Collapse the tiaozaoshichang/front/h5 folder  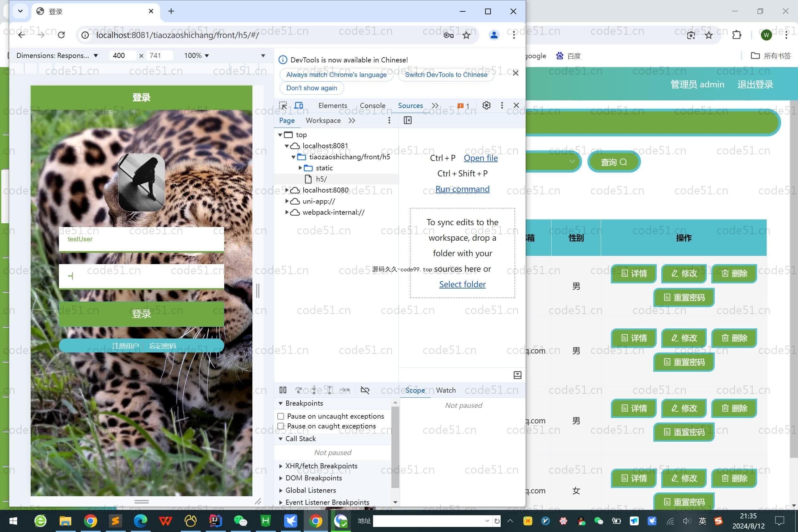tap(294, 157)
